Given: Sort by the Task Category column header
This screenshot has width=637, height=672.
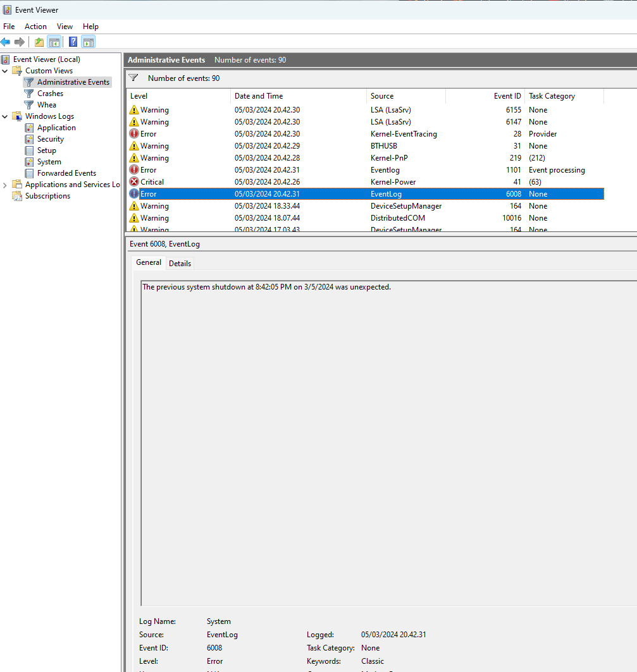Looking at the screenshot, I should tap(564, 96).
